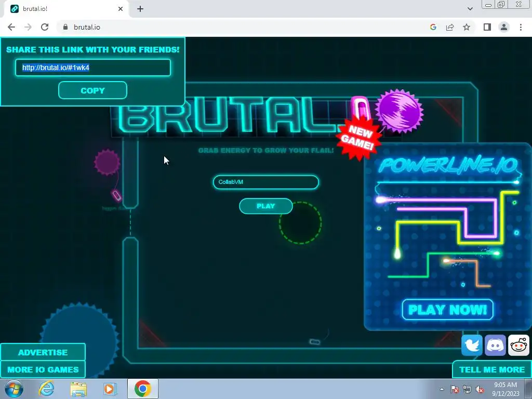The height and width of the screenshot is (399, 532).
Task: Click Chrome taskbar icon
Action: [x=143, y=389]
